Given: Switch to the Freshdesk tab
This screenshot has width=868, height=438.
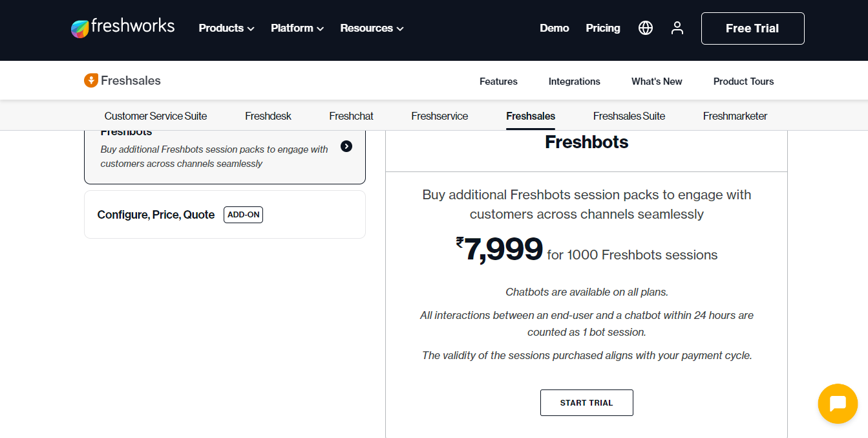Looking at the screenshot, I should click(268, 116).
